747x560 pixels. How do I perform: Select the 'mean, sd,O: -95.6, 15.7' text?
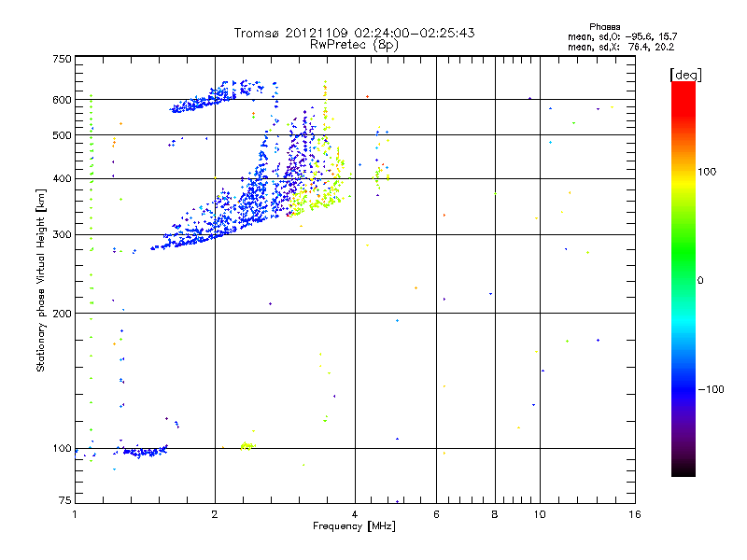[627, 36]
